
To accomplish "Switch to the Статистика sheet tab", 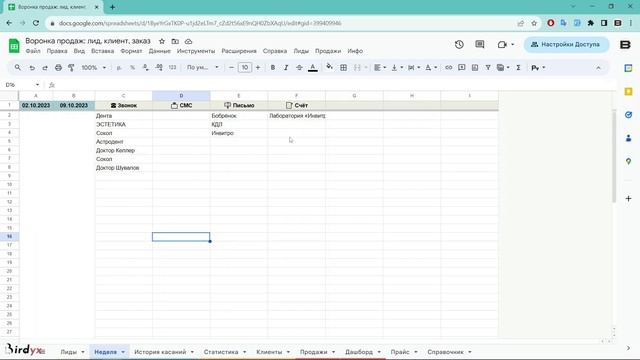I will tap(221, 352).
